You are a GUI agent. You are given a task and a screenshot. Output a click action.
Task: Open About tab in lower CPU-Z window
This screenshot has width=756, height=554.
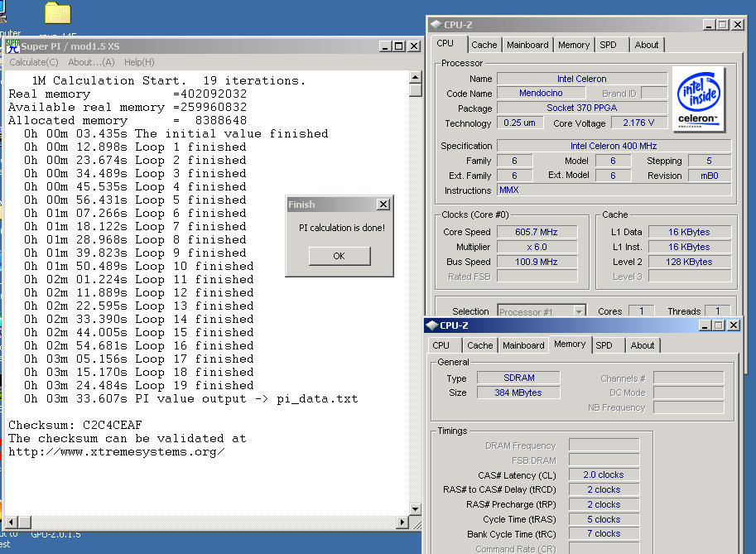643,345
